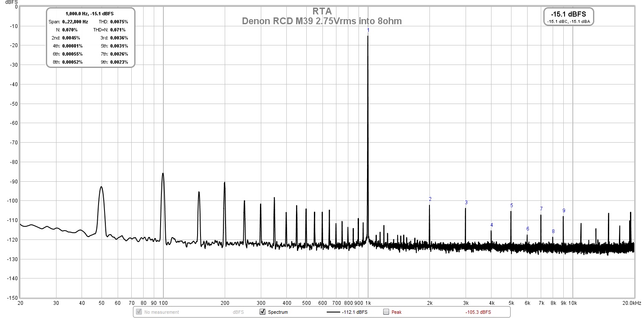
Task: Click the Denon RCD M39 subtitle text
Action: pos(322,21)
